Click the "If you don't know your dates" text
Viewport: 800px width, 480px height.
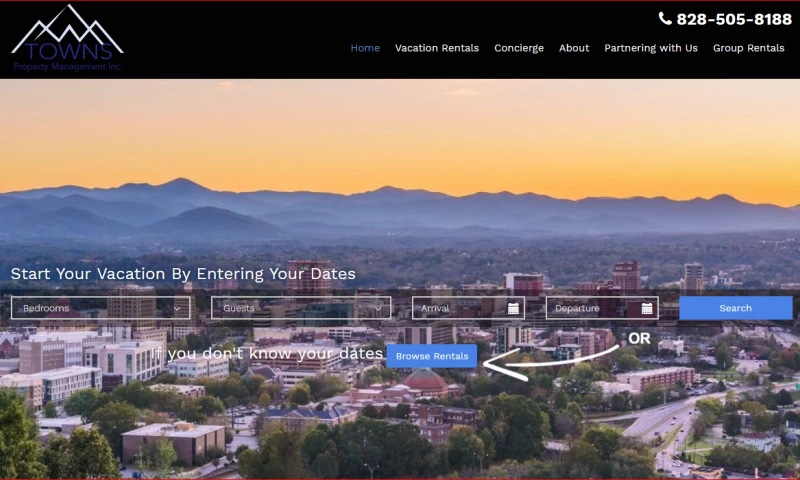[x=267, y=353]
